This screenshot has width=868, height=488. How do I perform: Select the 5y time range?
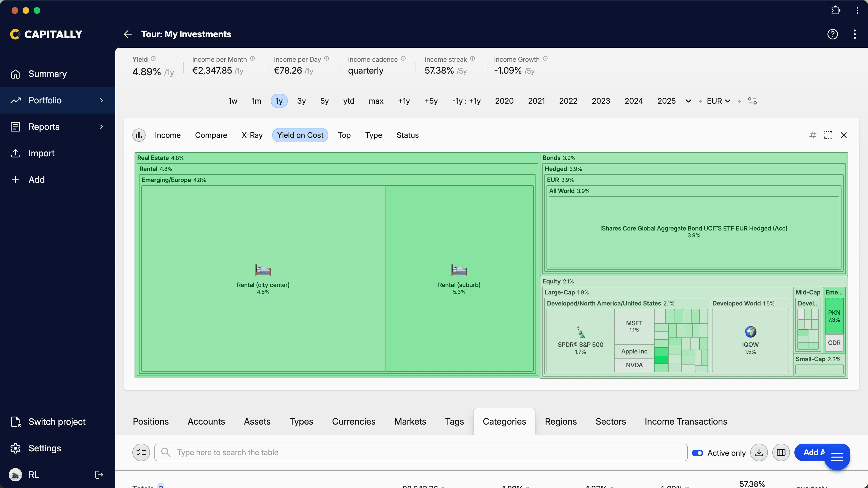325,101
